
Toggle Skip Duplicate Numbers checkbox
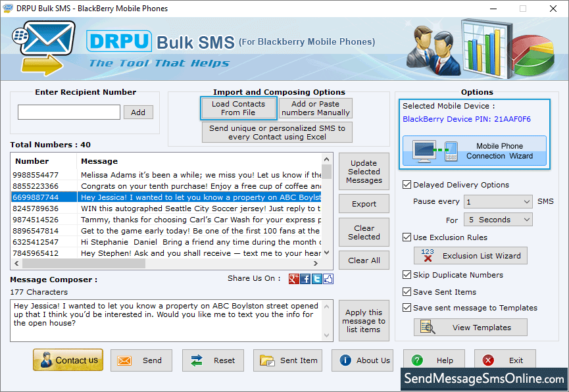407,275
